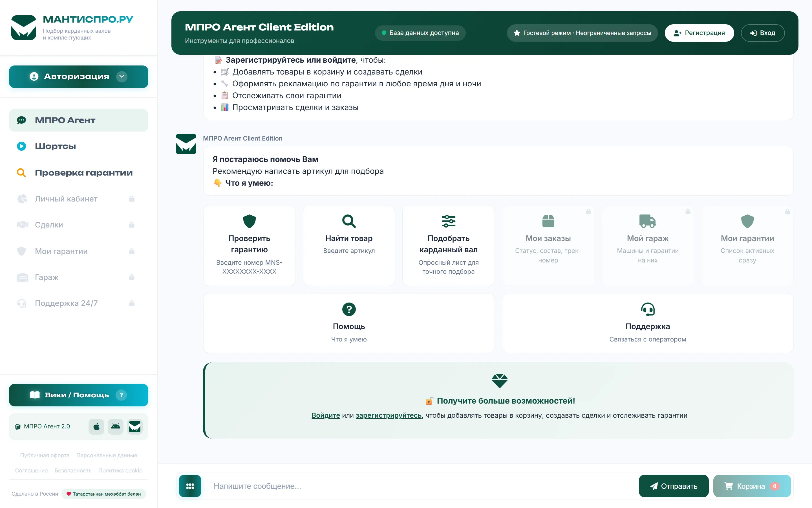The image size is (812, 508).
Task: Select locked Личный кабинет menu item
Action: click(78, 199)
